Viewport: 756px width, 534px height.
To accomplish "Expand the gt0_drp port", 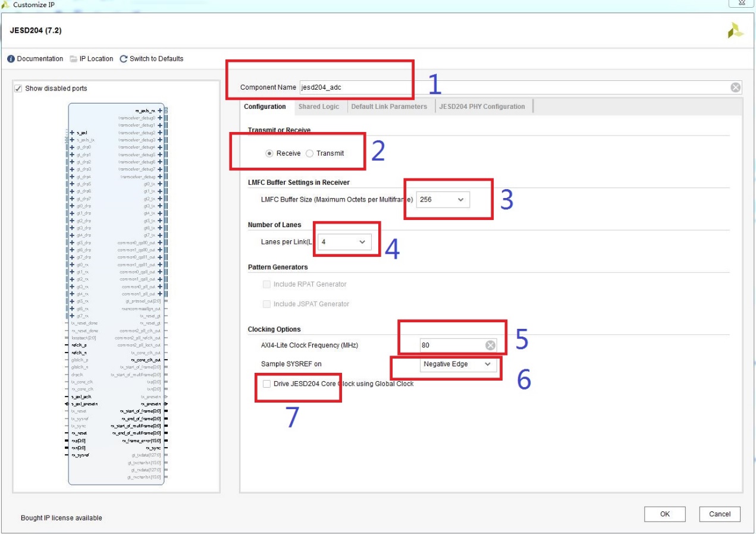I will pyautogui.click(x=72, y=206).
